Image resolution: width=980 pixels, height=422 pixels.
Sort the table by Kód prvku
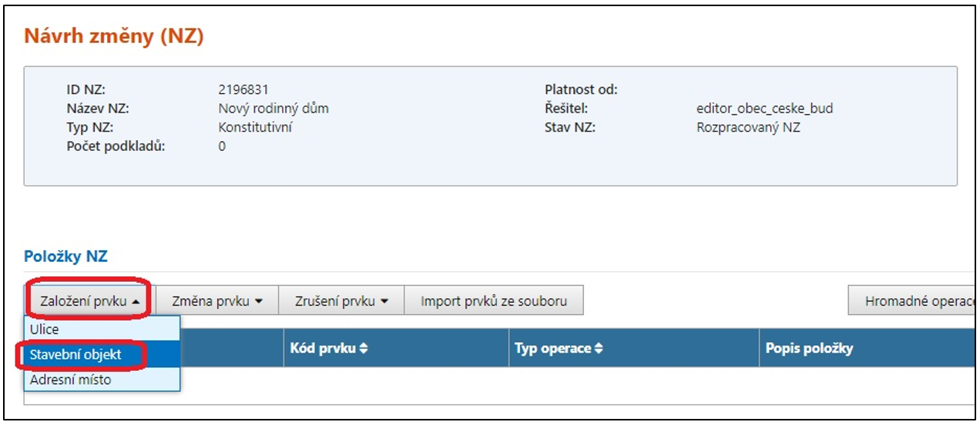[329, 349]
